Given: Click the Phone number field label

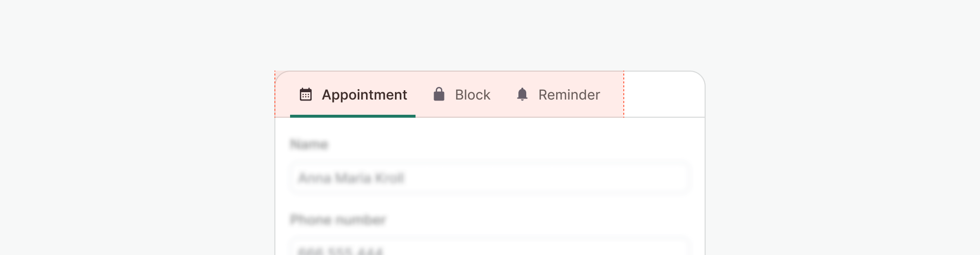Looking at the screenshot, I should click(x=338, y=220).
